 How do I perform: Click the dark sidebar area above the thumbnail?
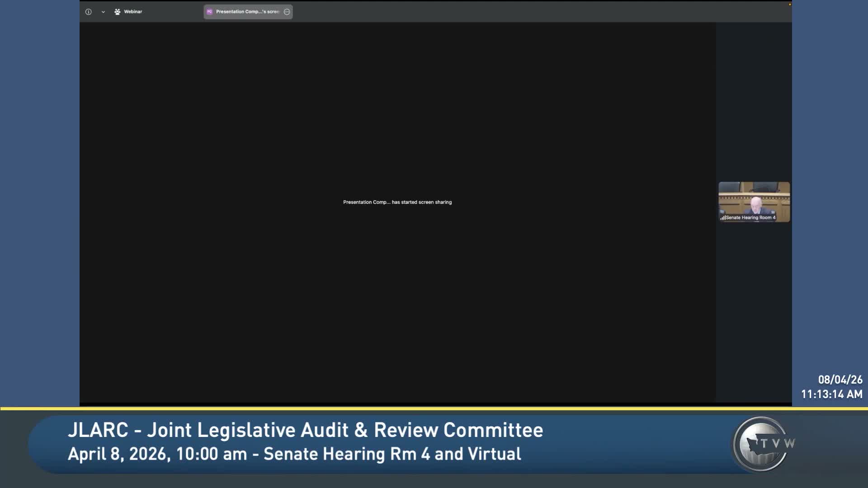coord(754,99)
